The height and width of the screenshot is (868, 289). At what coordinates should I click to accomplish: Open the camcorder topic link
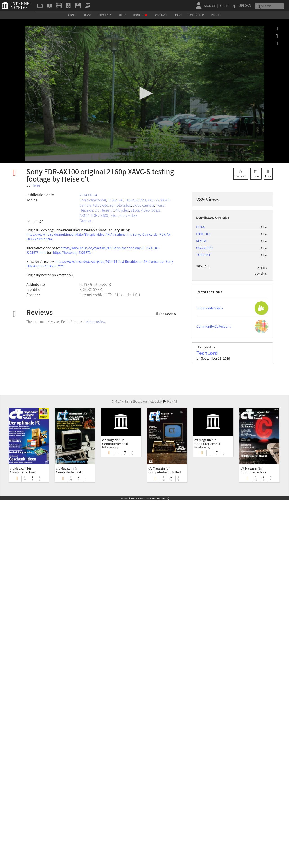[97, 200]
